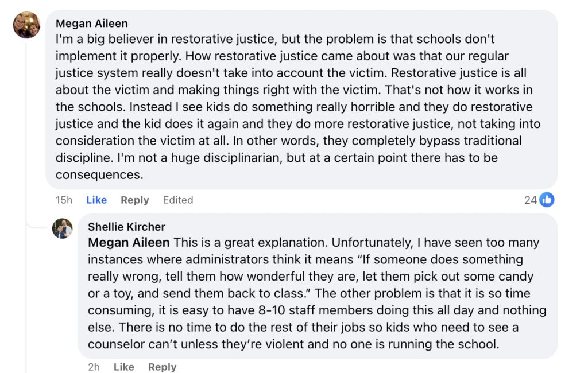Reply to Shellie Kircher's comment

pyautogui.click(x=162, y=367)
